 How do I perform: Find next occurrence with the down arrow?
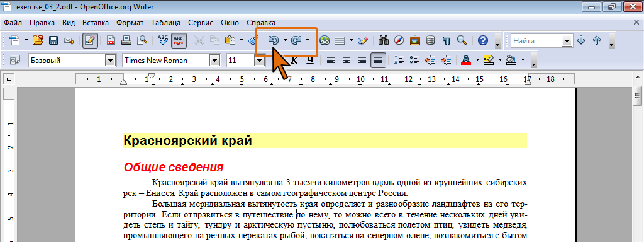coord(580,40)
